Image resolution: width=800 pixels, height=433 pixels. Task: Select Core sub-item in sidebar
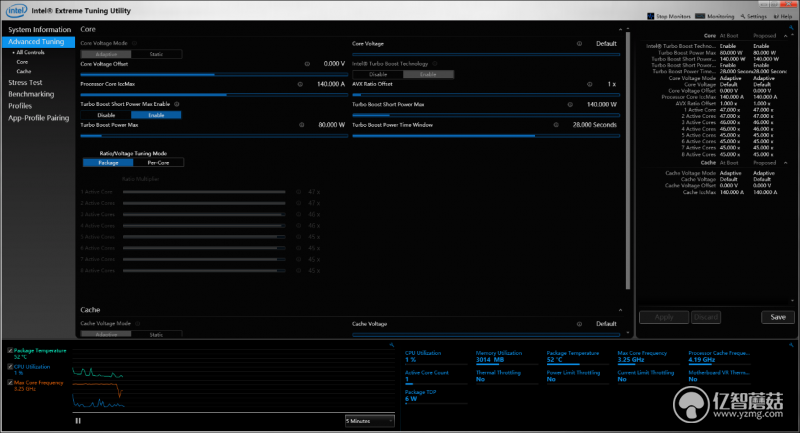(22, 62)
